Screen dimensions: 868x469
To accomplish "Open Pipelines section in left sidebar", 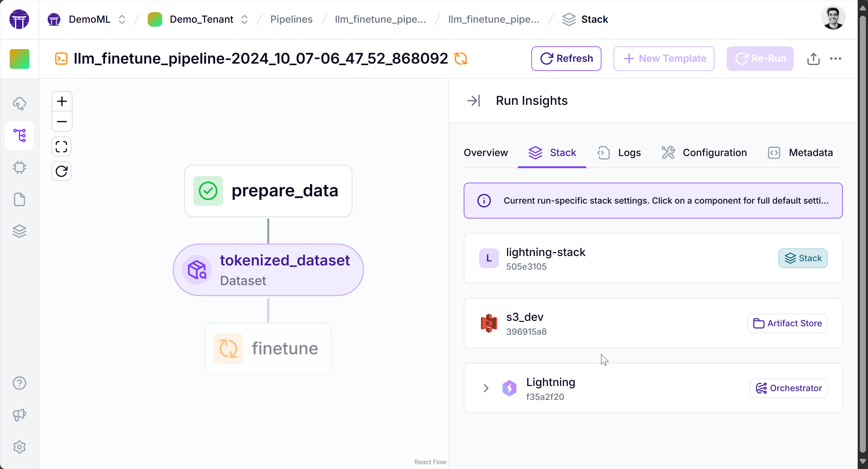I will pyautogui.click(x=19, y=135).
